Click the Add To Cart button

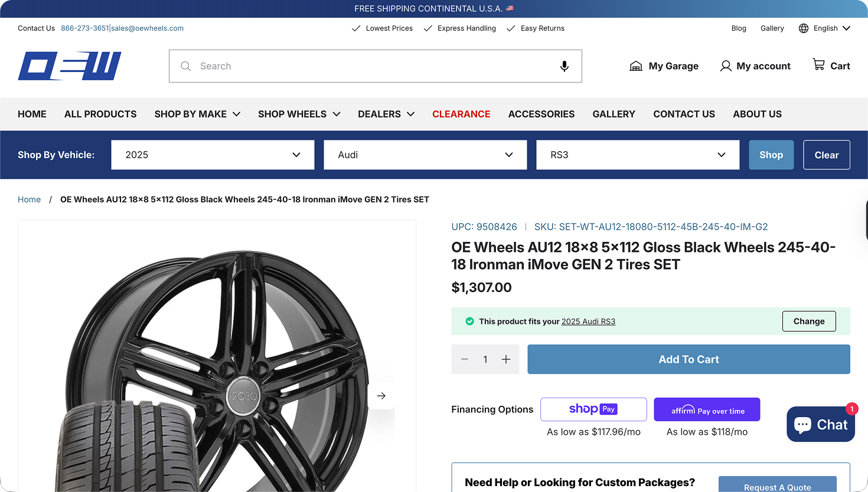pyautogui.click(x=688, y=359)
